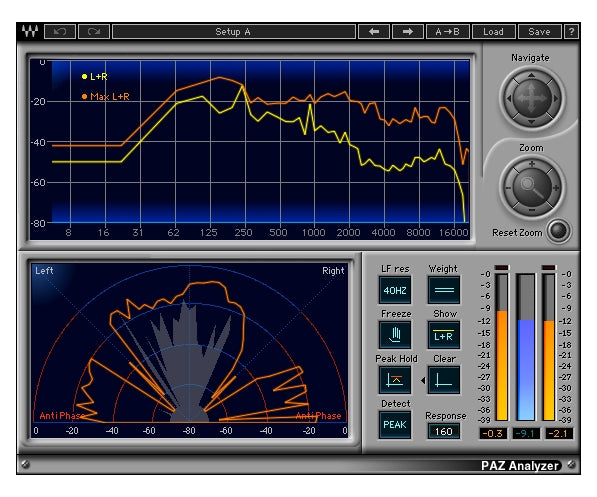Zoom out horizontally with left minus

508,188
